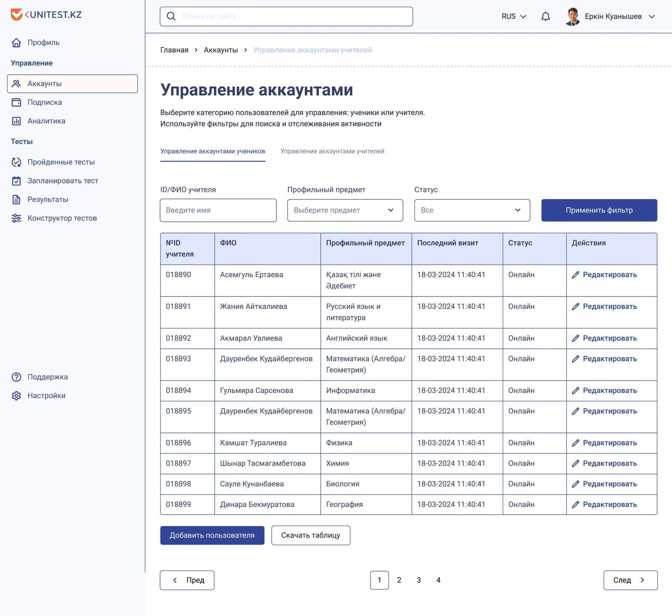Viewport: 672px width, 616px height.
Task: Switch to Управление аккаунтами учителей tab
Action: tap(332, 151)
